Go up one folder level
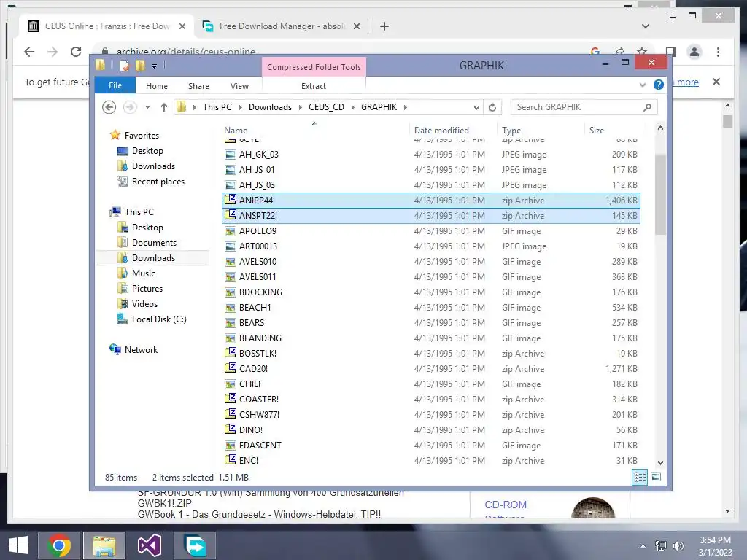The height and width of the screenshot is (560, 747). 164,108
